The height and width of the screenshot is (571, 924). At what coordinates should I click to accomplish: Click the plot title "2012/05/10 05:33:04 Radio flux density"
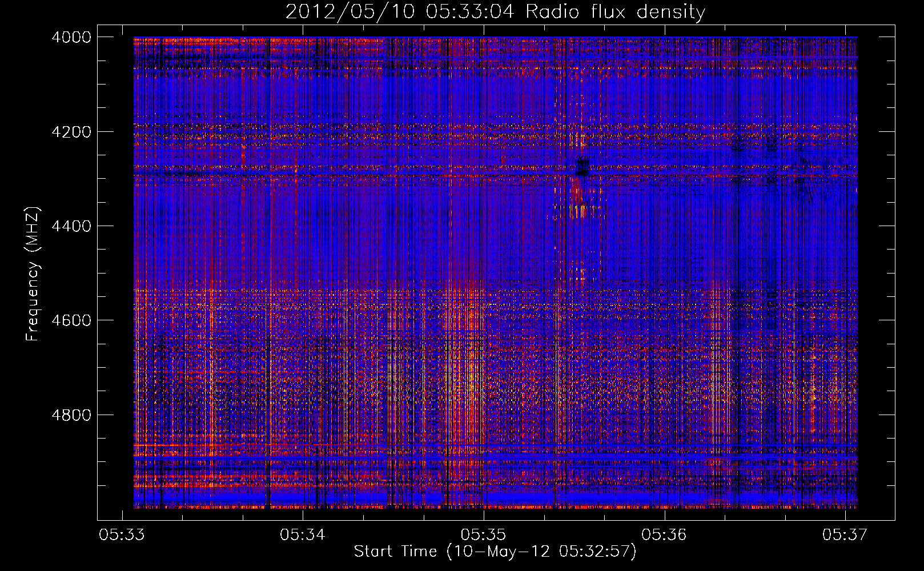495,12
